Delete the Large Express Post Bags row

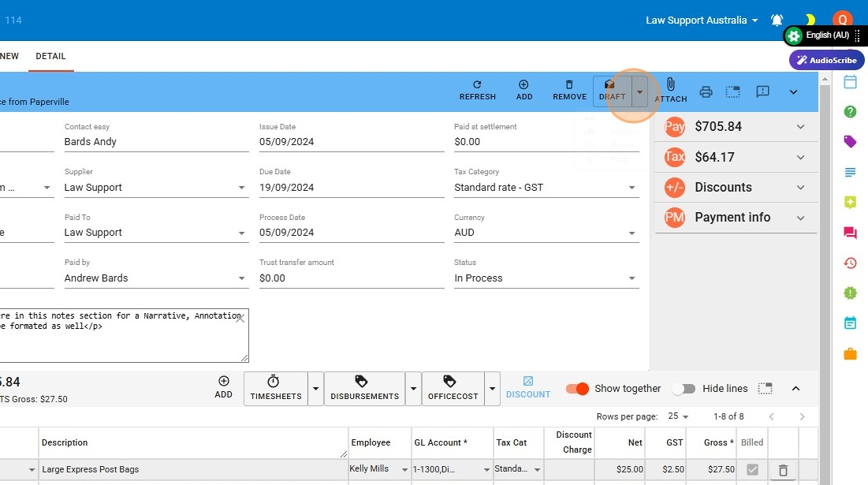point(783,470)
